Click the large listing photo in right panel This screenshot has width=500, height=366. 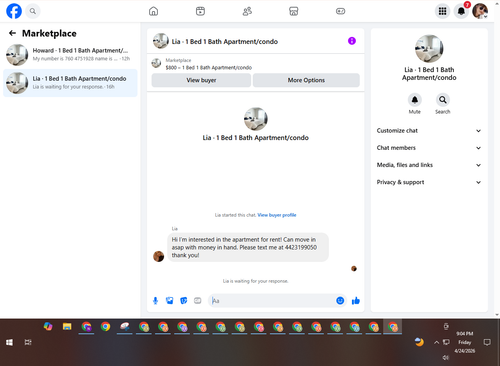click(x=429, y=49)
